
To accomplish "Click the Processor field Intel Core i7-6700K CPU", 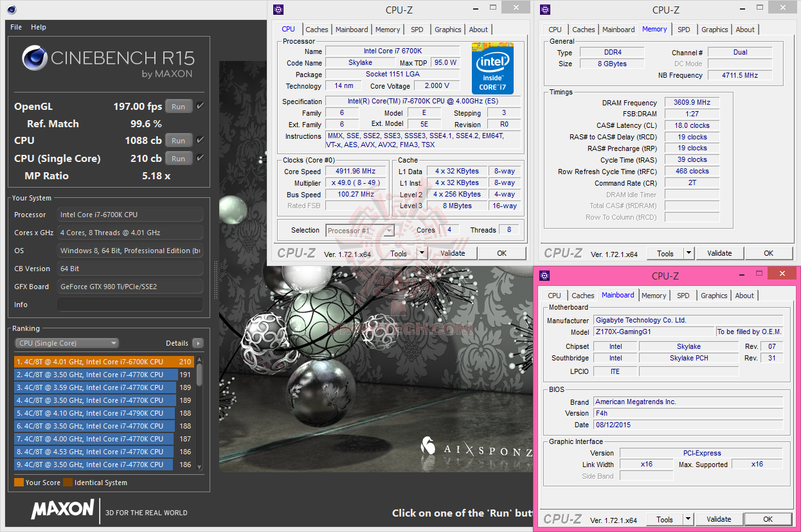I will point(130,215).
